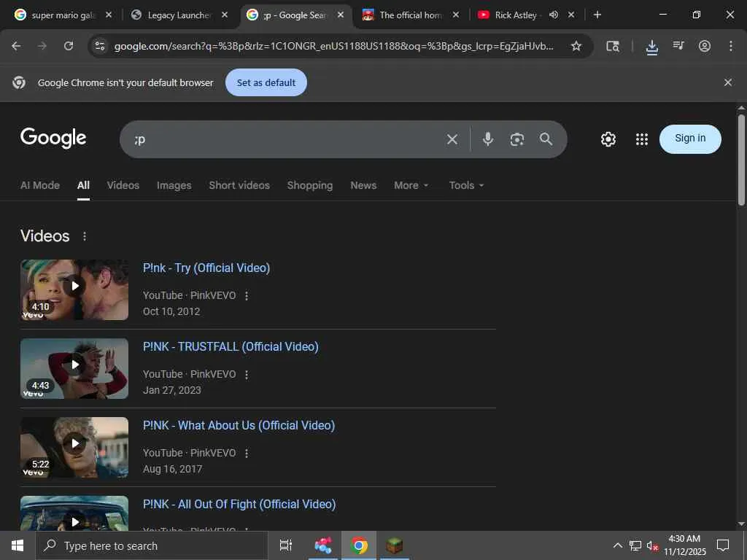
Task: Open P!nk - Try (Official Video) link
Action: (x=206, y=268)
